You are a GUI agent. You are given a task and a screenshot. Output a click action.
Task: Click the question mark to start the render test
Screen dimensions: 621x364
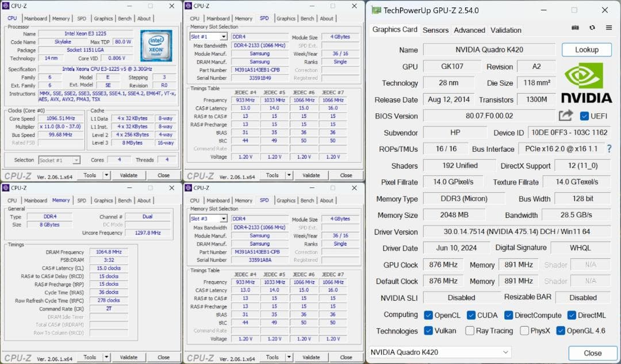coord(610,149)
